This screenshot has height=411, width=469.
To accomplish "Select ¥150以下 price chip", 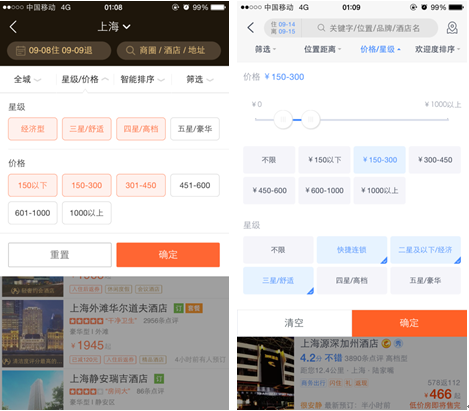I will pyautogui.click(x=324, y=160).
